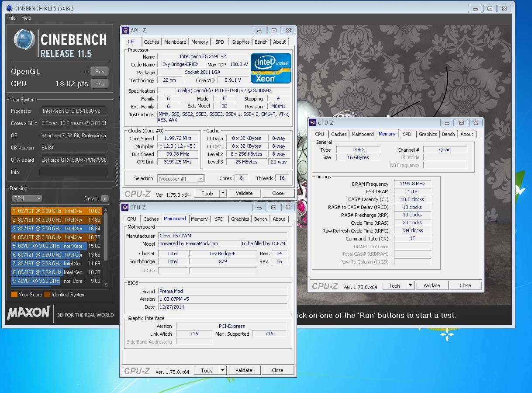Click the Level 3 cache value "25 MBytes"
The width and height of the screenshot is (532, 393).
[x=246, y=162]
